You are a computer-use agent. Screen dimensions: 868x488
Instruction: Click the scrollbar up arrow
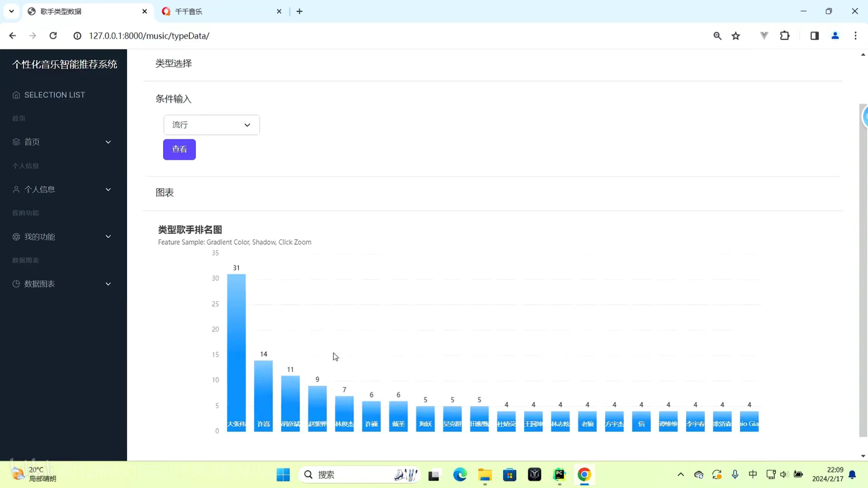coord(863,55)
